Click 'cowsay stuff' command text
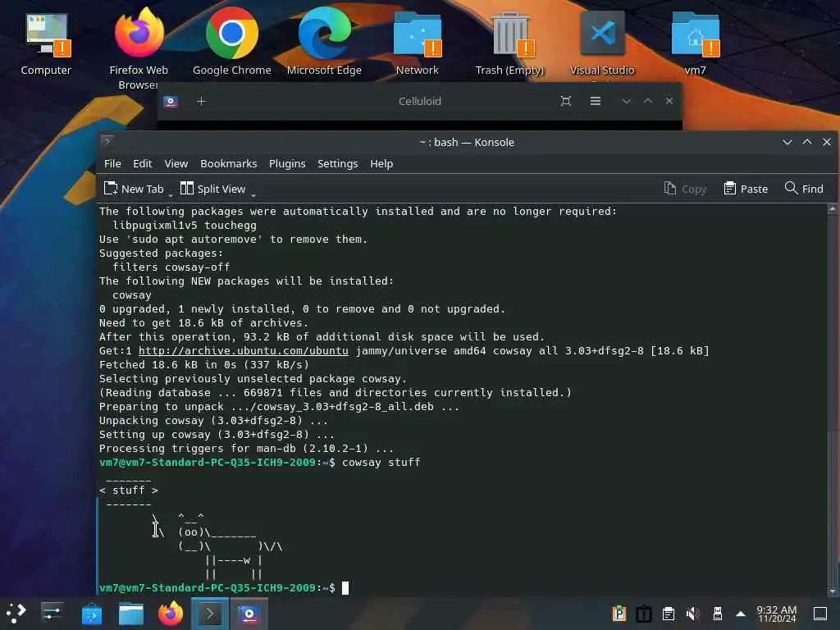Image resolution: width=840 pixels, height=630 pixels. (381, 463)
